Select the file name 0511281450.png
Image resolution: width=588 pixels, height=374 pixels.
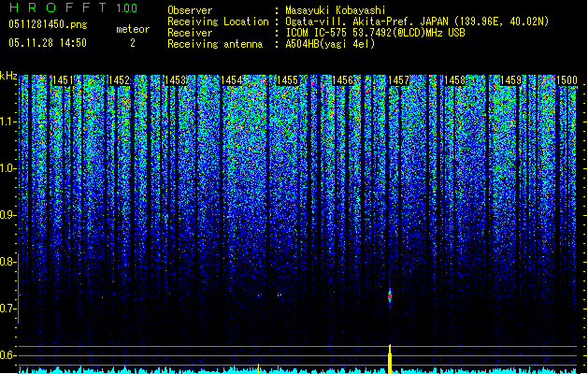[x=48, y=25]
